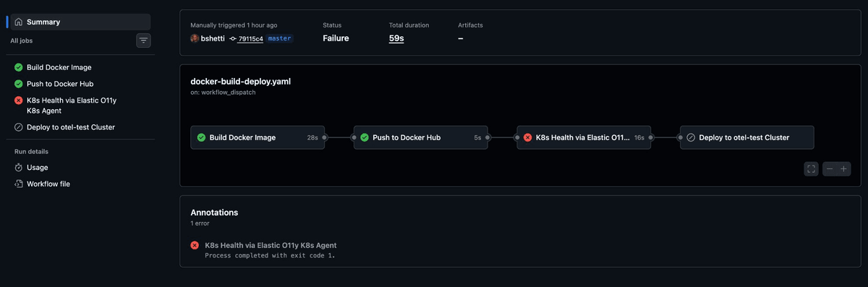Zoom in the workflow graph
Screen dimensions: 868x287
(x=844, y=168)
